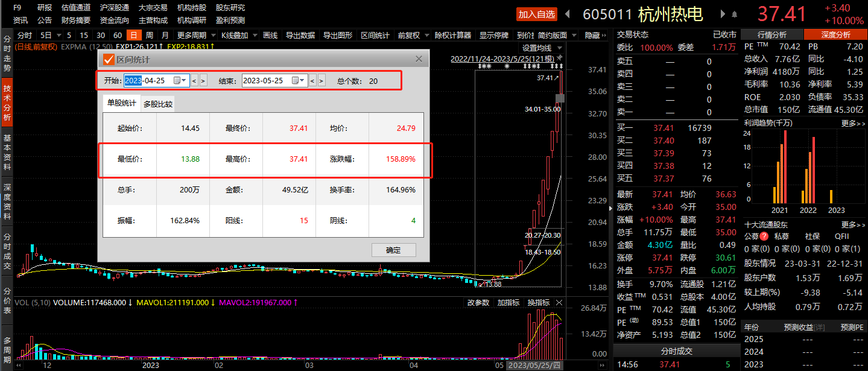The image size is (868, 371).
Task: Click the 加指标 button on volume panel
Action: 507,302
